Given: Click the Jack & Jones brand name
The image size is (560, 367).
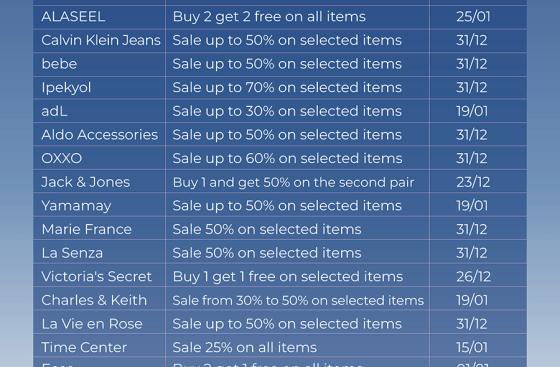Looking at the screenshot, I should pyautogui.click(x=85, y=182).
